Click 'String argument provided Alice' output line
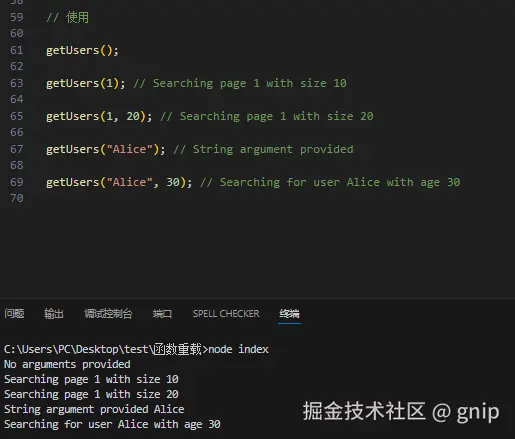The height and width of the screenshot is (439, 515). tap(94, 409)
